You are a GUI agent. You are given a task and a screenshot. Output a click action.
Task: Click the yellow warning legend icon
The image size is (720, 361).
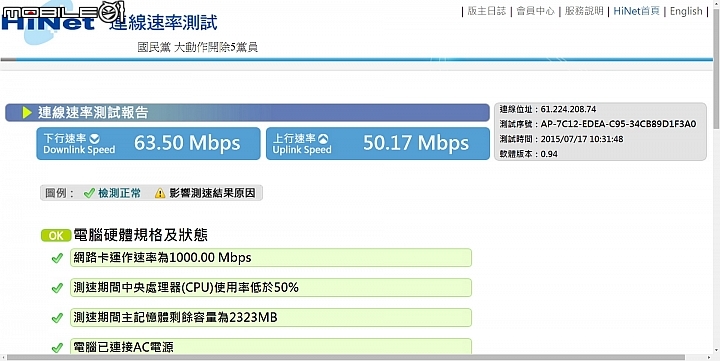pos(160,193)
